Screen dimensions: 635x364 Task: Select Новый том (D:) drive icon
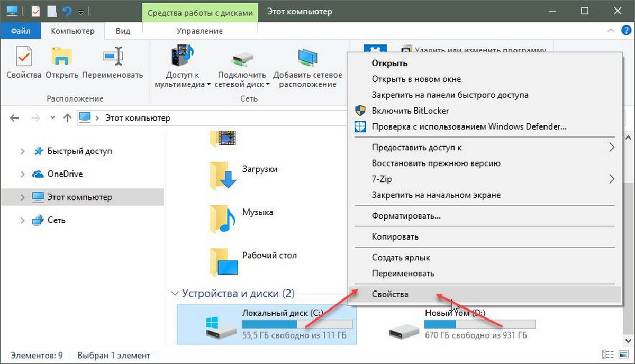(x=404, y=331)
